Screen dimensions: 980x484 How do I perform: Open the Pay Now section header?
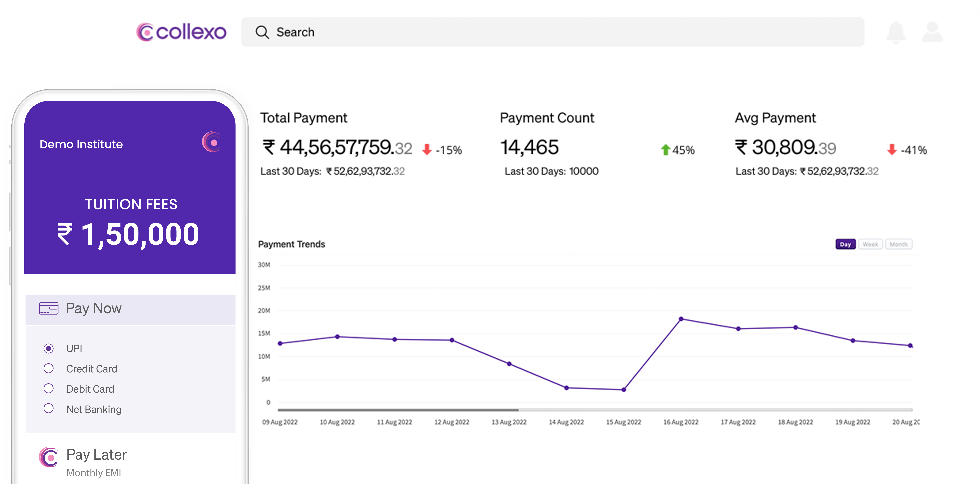pyautogui.click(x=130, y=309)
